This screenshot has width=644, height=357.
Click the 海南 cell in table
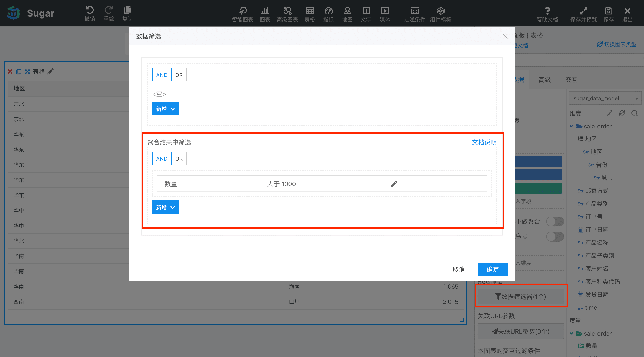(x=294, y=287)
